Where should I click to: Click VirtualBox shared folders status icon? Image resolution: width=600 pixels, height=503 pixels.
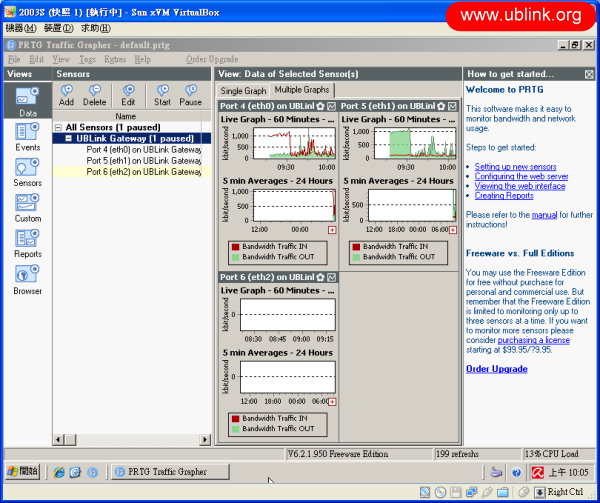(503, 492)
